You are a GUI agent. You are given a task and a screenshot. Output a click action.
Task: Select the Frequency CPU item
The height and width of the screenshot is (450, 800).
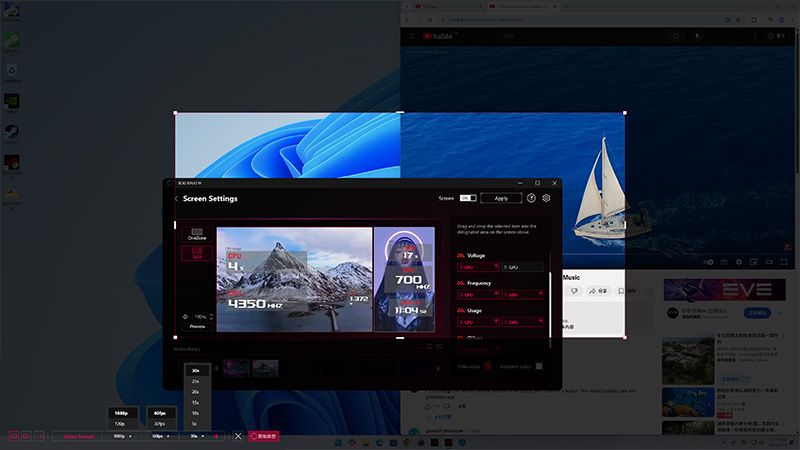point(478,294)
